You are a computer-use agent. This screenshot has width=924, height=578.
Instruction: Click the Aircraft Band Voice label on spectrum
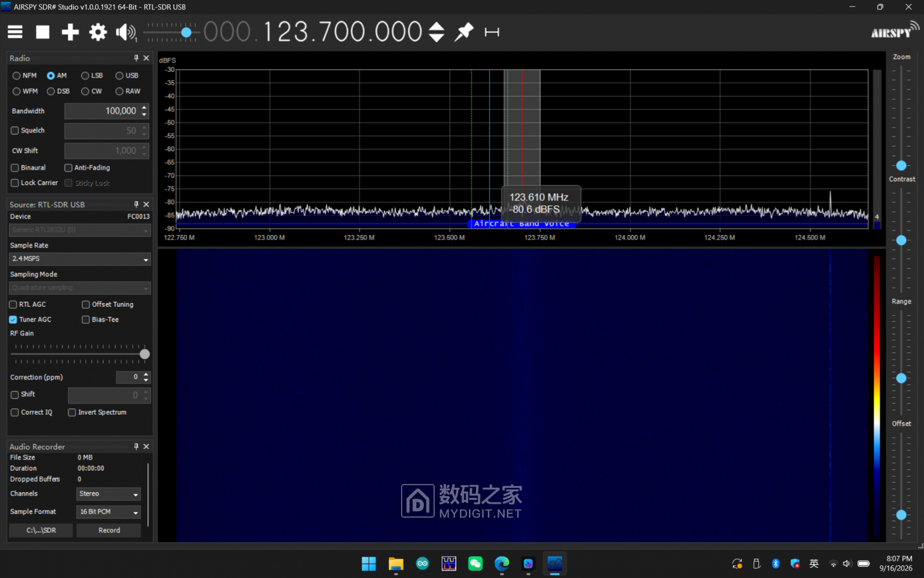point(522,224)
